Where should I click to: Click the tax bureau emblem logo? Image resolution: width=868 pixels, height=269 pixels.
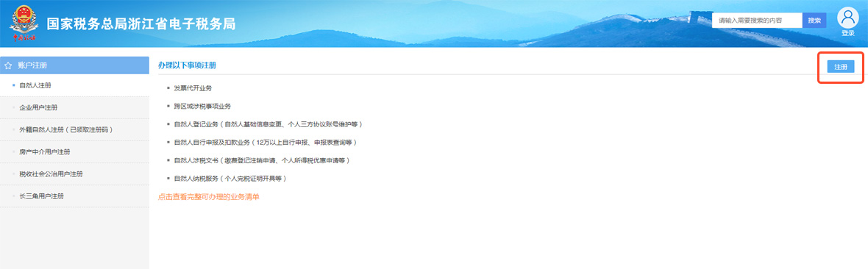[23, 24]
